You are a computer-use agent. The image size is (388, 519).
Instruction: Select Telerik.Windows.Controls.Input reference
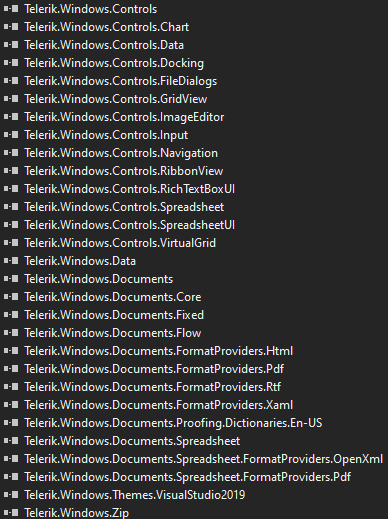click(x=106, y=135)
